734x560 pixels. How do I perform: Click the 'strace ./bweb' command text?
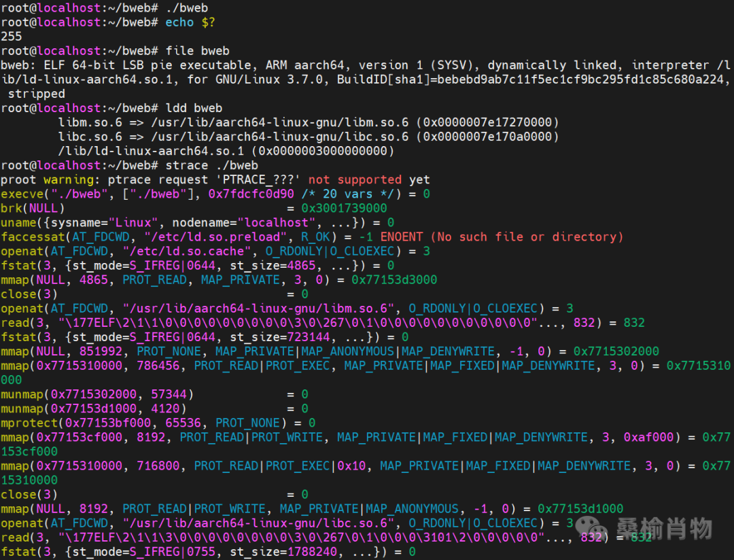(211, 165)
